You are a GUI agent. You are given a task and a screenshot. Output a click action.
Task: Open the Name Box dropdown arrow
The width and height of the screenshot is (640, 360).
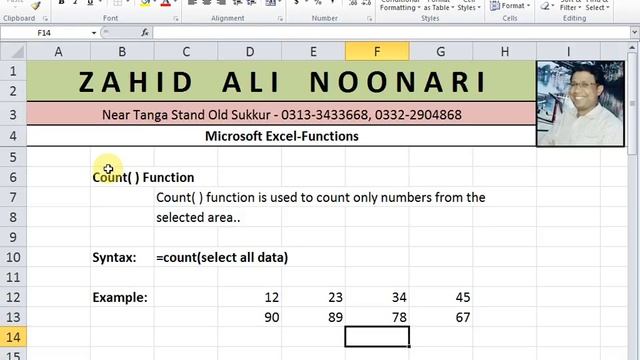(94, 33)
